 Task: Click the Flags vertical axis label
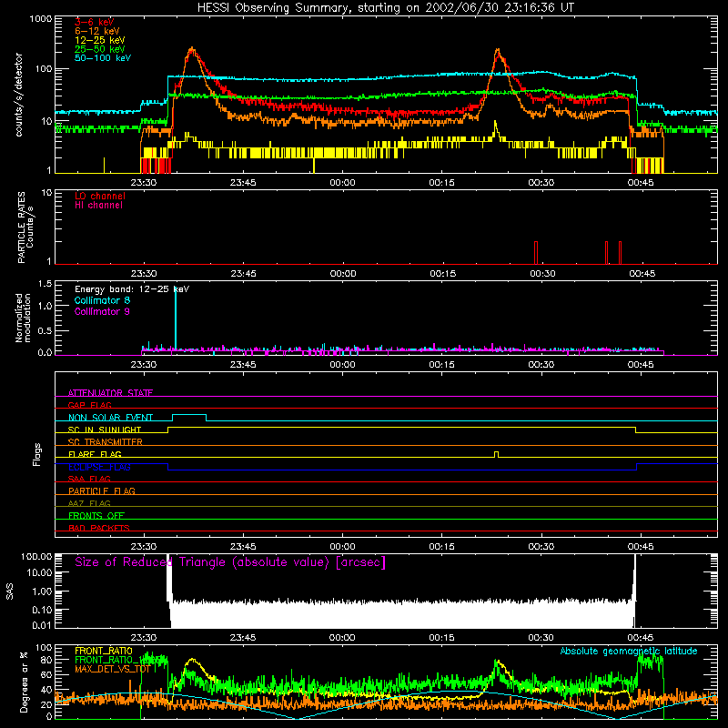click(37, 454)
